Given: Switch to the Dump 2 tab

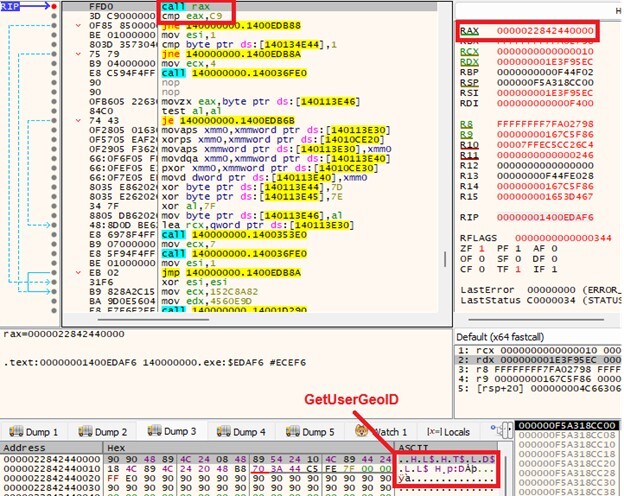Looking at the screenshot, I should point(102,432).
